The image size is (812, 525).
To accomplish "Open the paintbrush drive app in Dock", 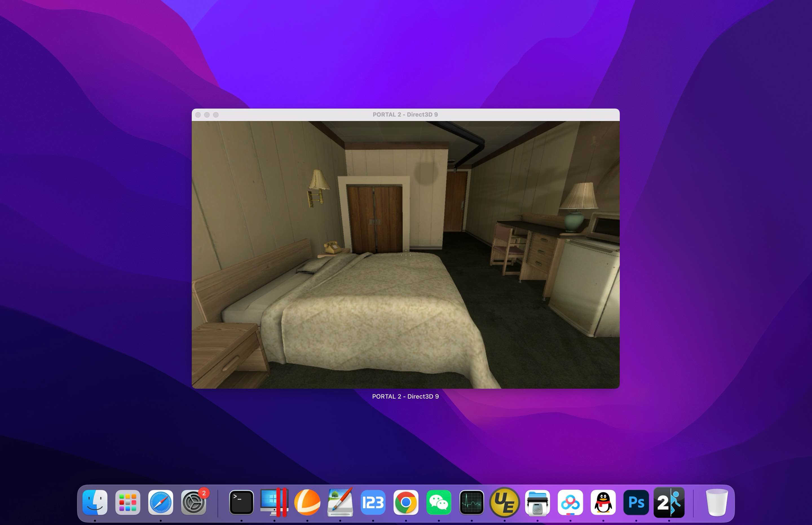I will pyautogui.click(x=340, y=502).
